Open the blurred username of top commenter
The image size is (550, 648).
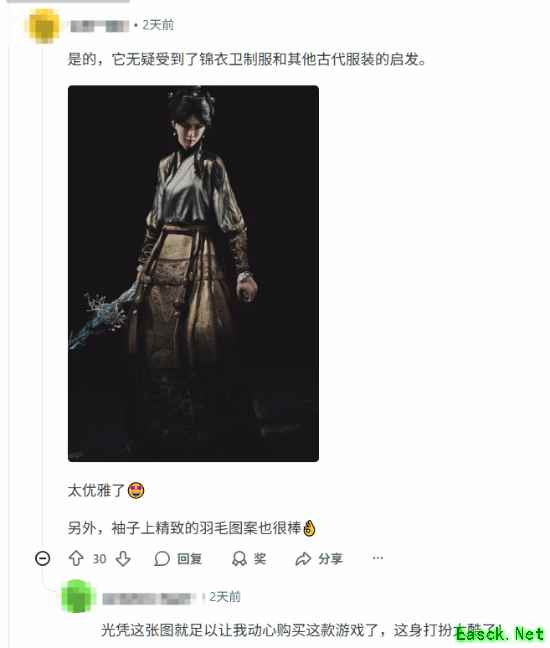coord(99,26)
